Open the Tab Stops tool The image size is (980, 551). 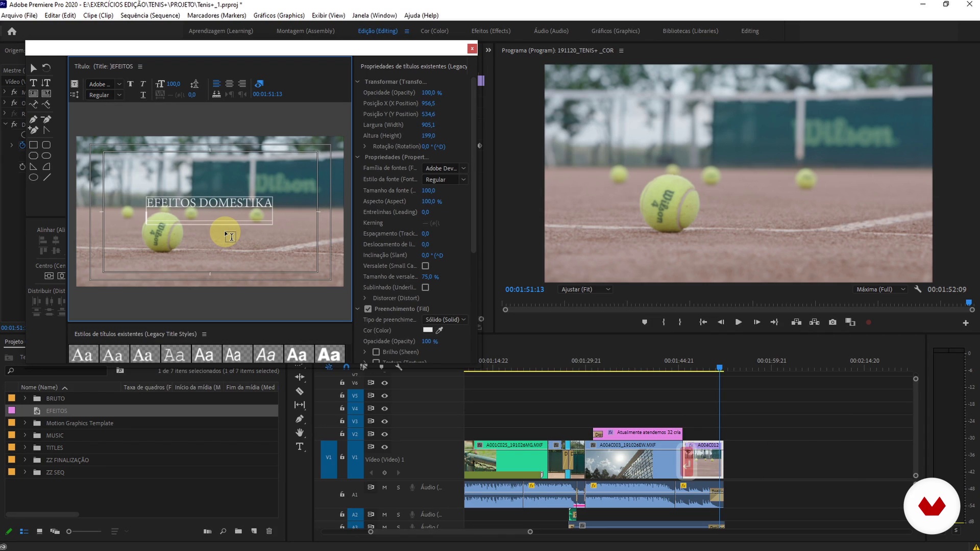(x=216, y=94)
